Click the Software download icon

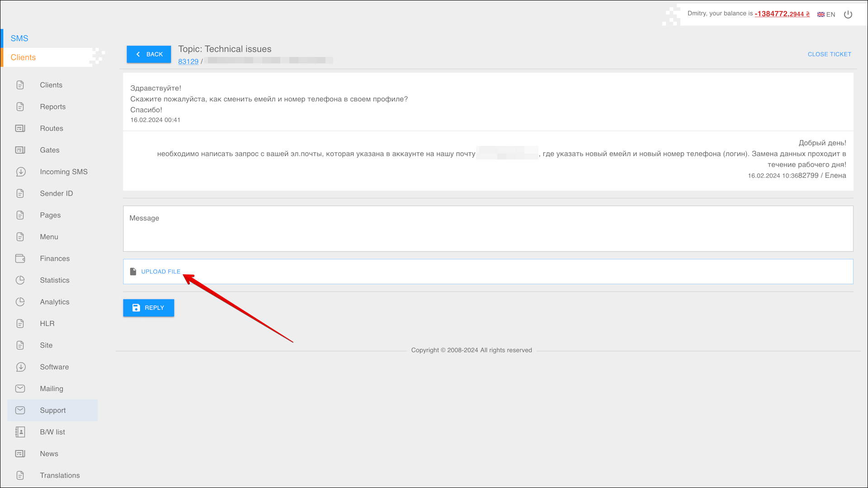(x=20, y=367)
